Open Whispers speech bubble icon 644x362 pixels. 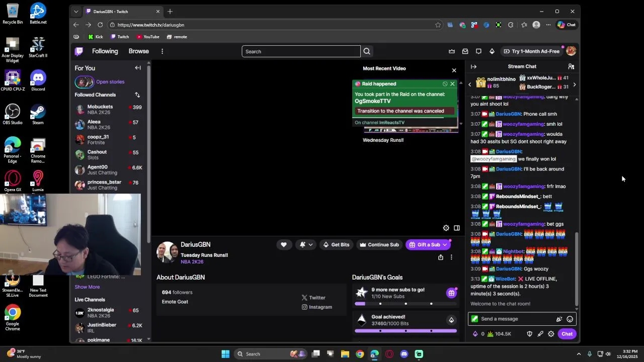coord(478,51)
